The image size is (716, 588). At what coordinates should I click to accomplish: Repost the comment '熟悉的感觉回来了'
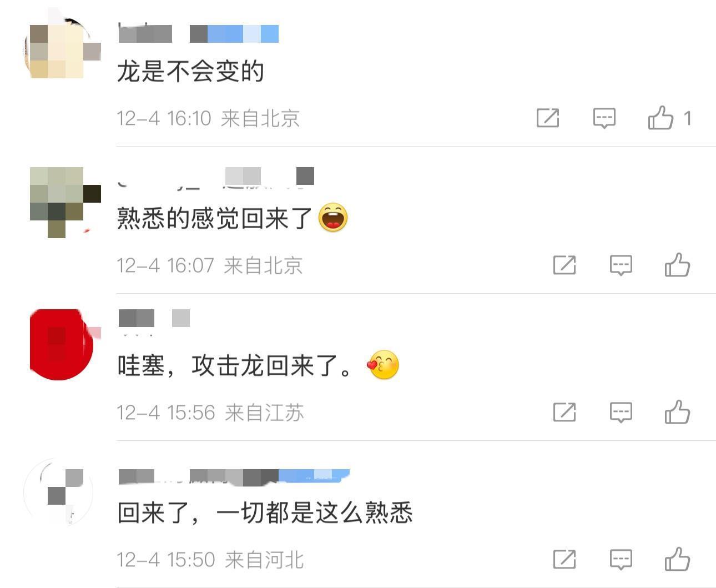(x=564, y=265)
